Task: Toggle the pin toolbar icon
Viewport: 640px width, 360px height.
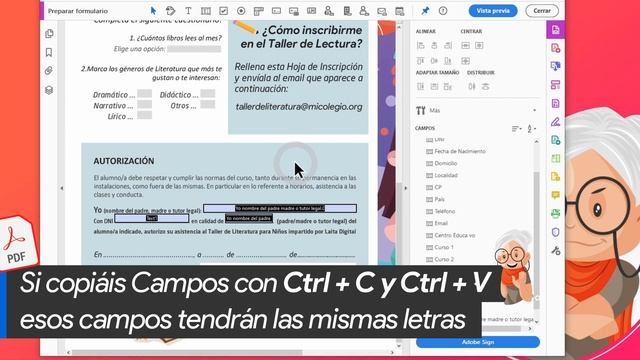Action: pos(425,11)
